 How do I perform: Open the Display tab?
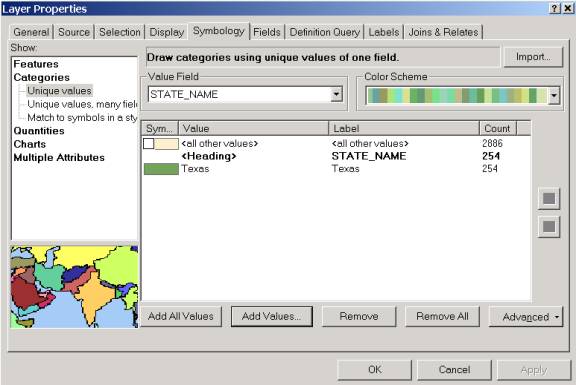[166, 32]
